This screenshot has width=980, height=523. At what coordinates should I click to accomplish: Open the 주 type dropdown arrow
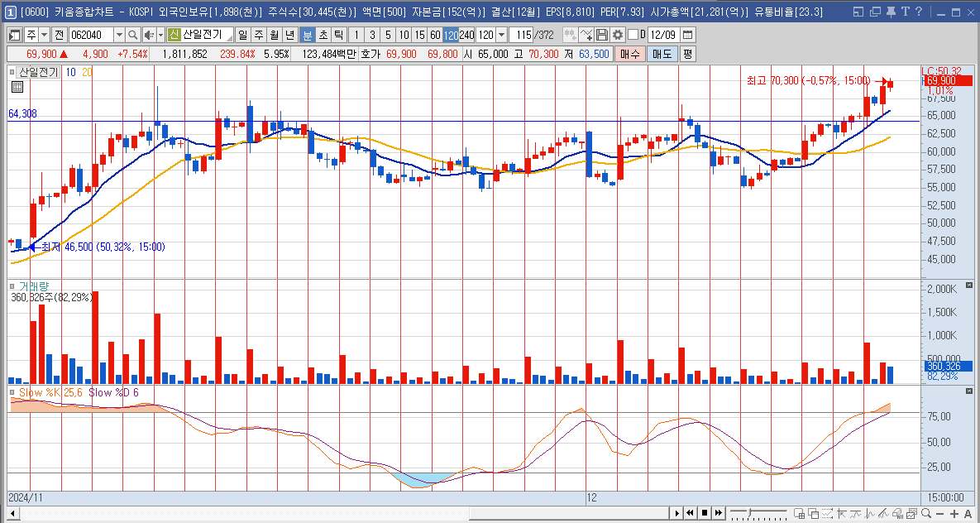[45, 35]
